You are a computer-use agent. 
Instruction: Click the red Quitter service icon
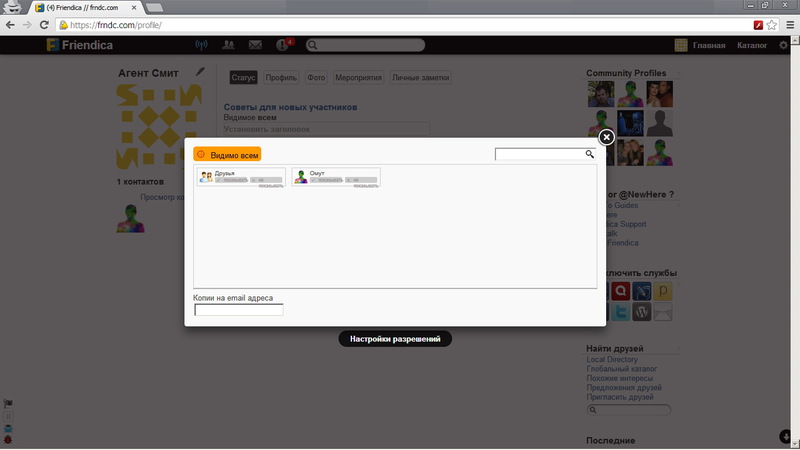click(x=620, y=291)
